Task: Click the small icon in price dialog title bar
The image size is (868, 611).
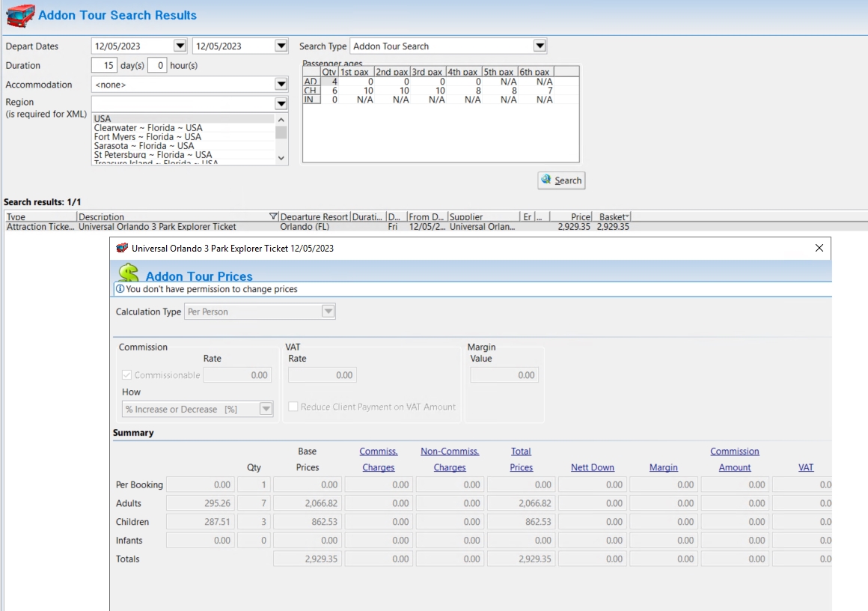Action: (123, 248)
